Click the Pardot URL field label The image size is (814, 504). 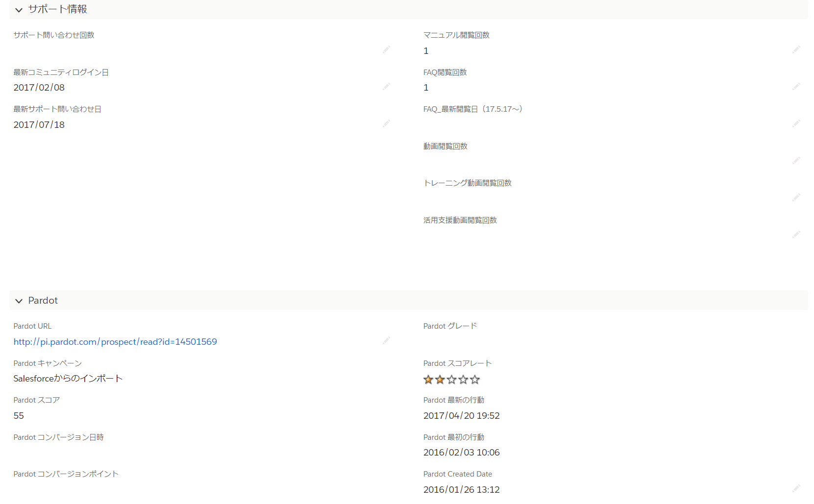pyautogui.click(x=32, y=326)
